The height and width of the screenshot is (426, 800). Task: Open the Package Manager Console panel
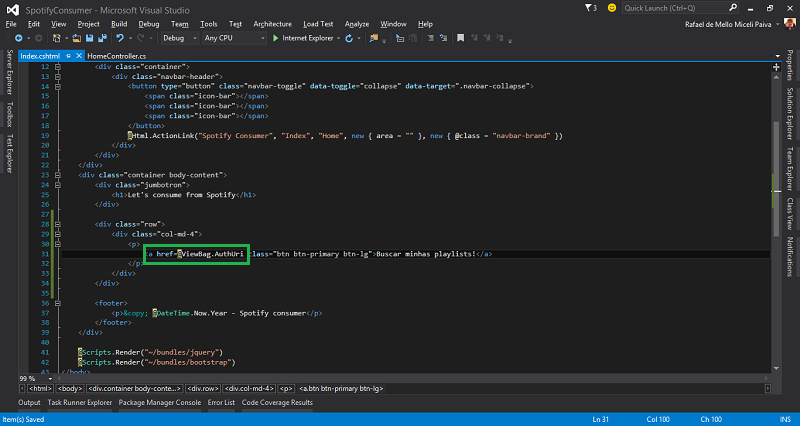pos(161,403)
